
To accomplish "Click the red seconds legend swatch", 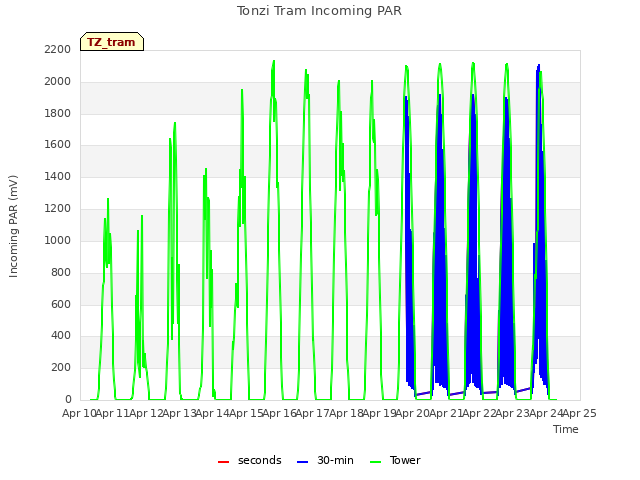I will pyautogui.click(x=223, y=462).
